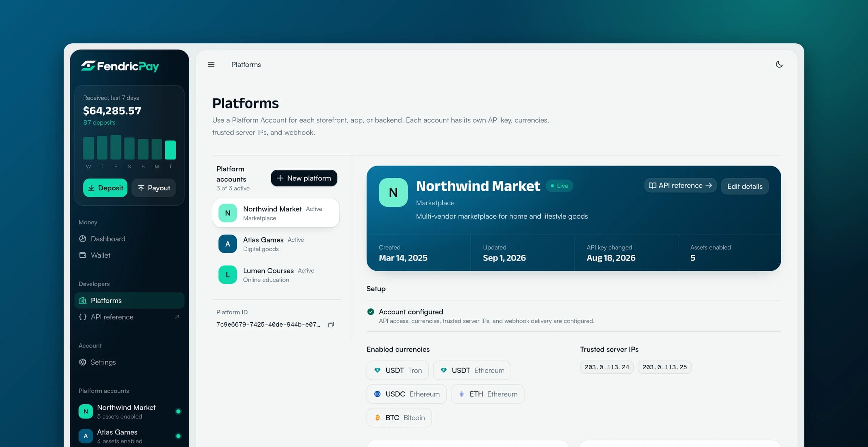Click API key changed Aug 18, 2026
The image size is (868, 447).
coord(611,258)
